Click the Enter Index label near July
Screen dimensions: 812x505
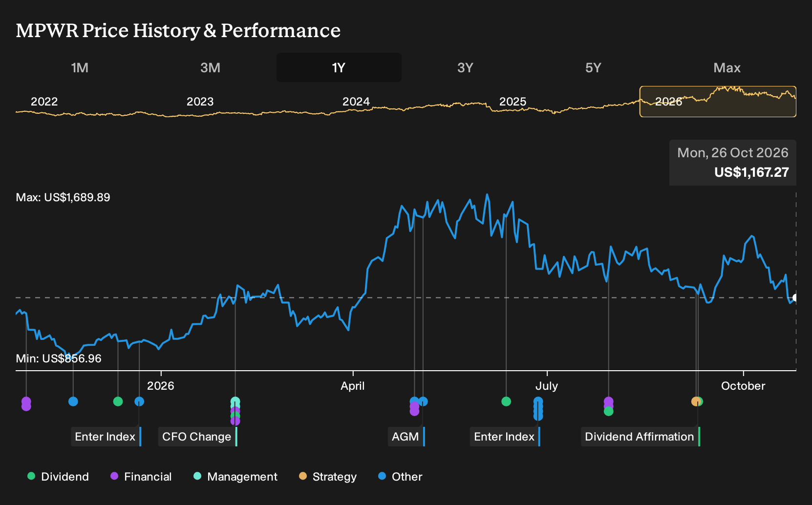click(505, 437)
